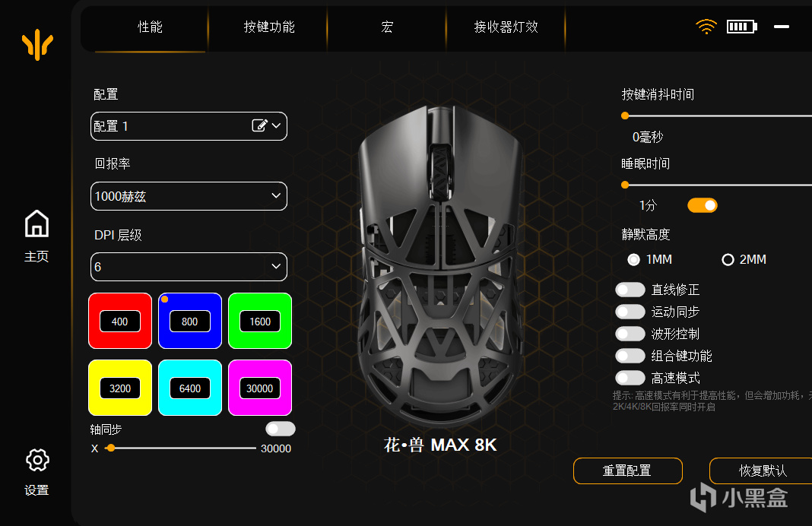Switch to the 按键功能 tab

(x=269, y=27)
